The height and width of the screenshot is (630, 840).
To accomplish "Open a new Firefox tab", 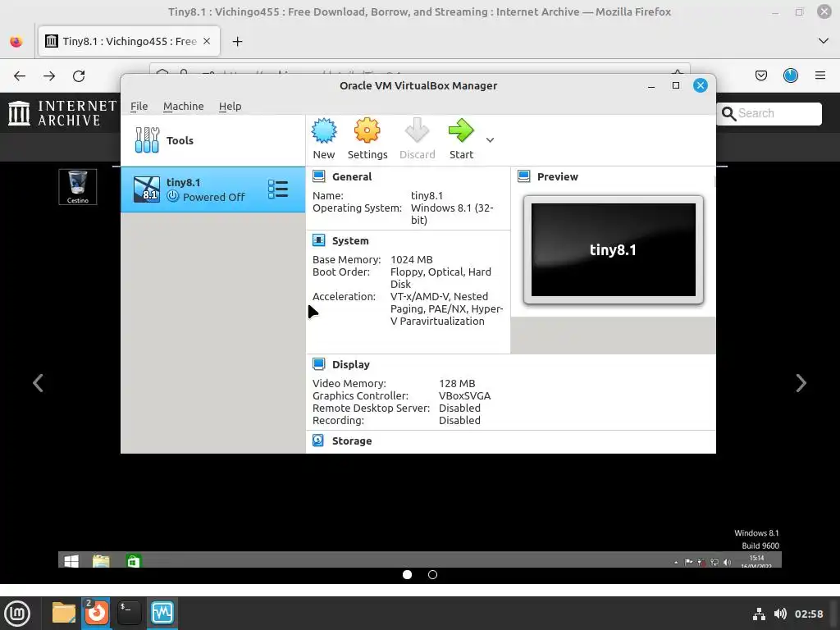I will [237, 42].
